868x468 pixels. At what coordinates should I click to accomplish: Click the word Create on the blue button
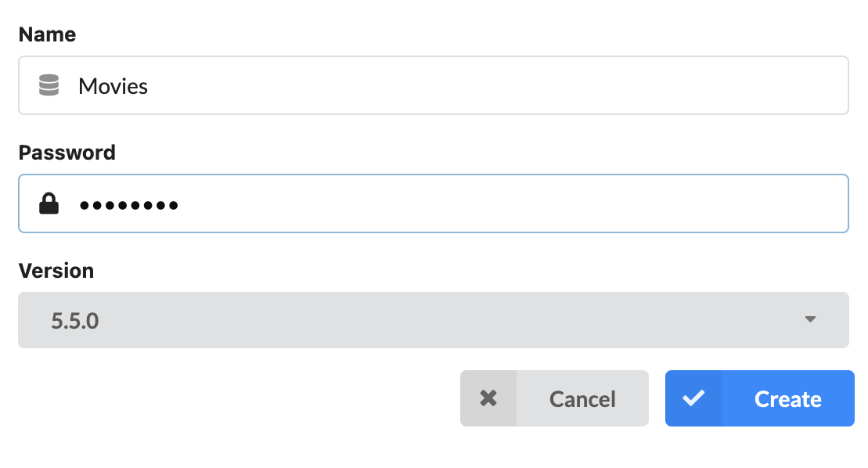point(787,399)
